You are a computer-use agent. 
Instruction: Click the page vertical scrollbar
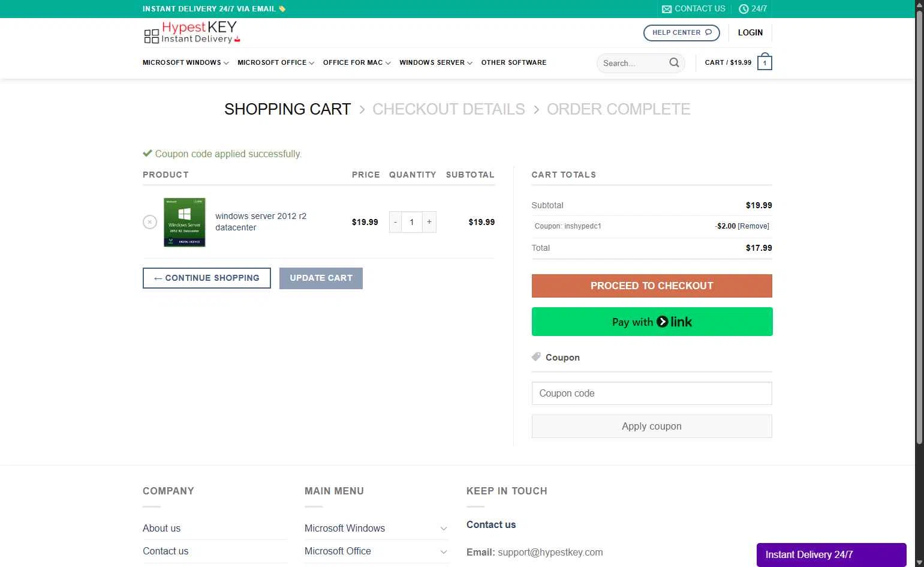[919, 228]
